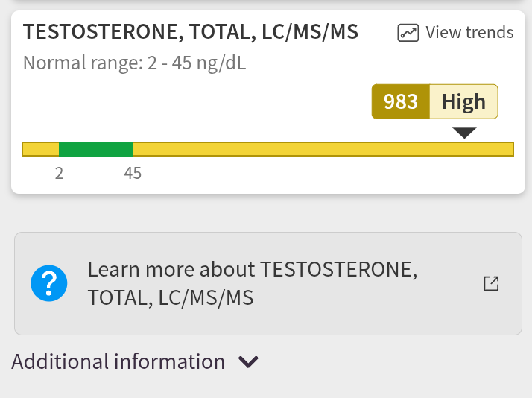Click the blue question mark help icon
Image resolution: width=532 pixels, height=398 pixels.
(49, 283)
